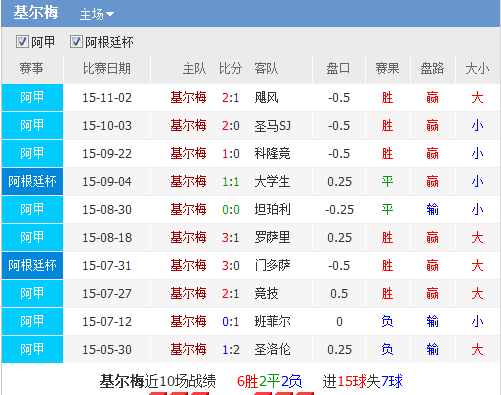Click the 盘口 column header
This screenshot has height=395, width=501.
pyautogui.click(x=338, y=69)
